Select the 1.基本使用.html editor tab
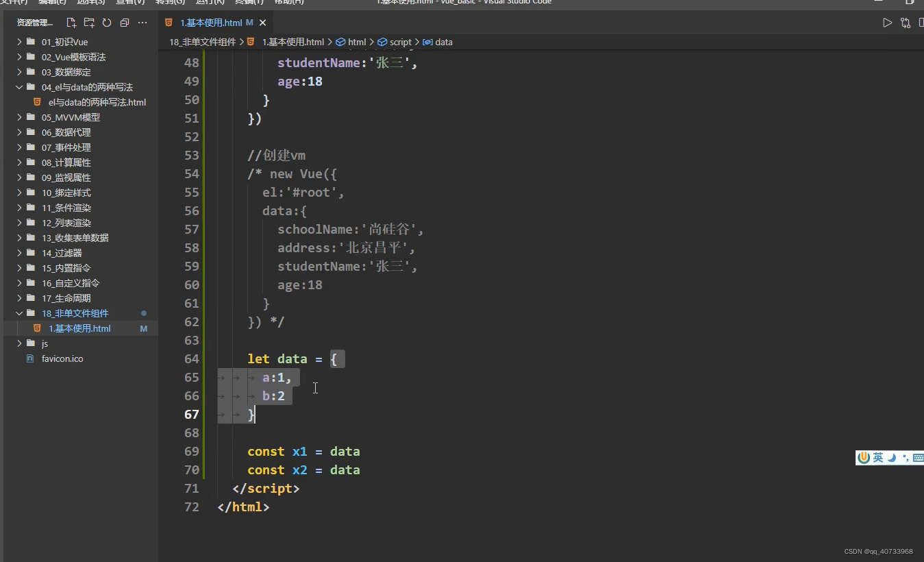Viewport: 924px width, 562px height. coord(215,23)
